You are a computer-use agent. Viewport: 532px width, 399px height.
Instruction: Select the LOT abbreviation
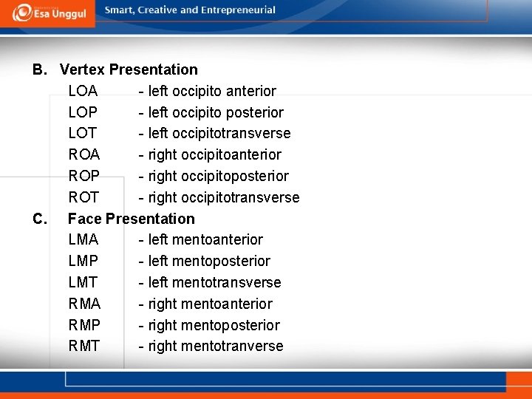[x=83, y=133]
